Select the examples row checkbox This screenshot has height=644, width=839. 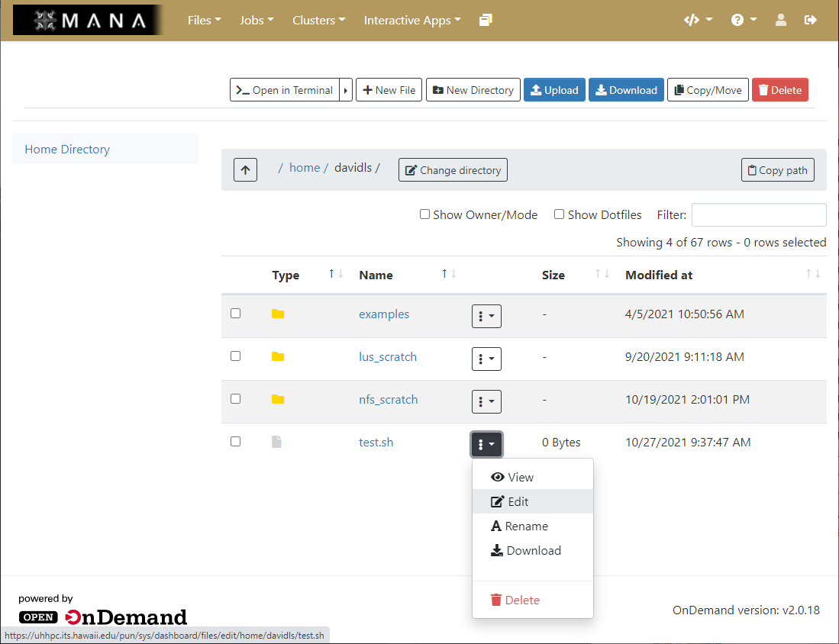pyautogui.click(x=235, y=314)
